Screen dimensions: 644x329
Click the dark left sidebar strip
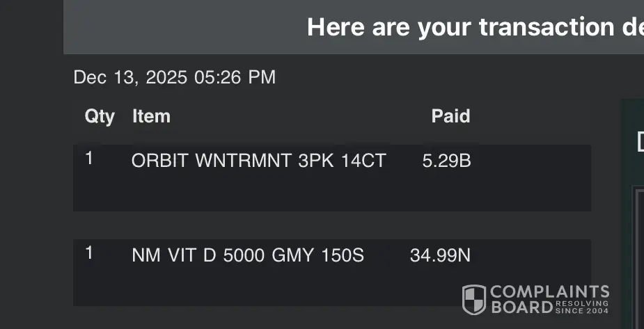[31, 174]
